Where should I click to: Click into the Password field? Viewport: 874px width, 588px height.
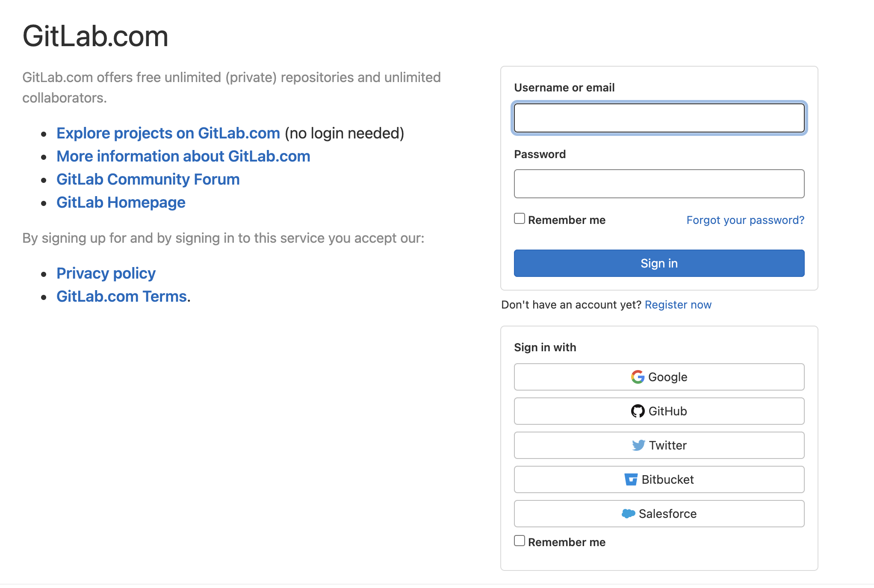[659, 184]
